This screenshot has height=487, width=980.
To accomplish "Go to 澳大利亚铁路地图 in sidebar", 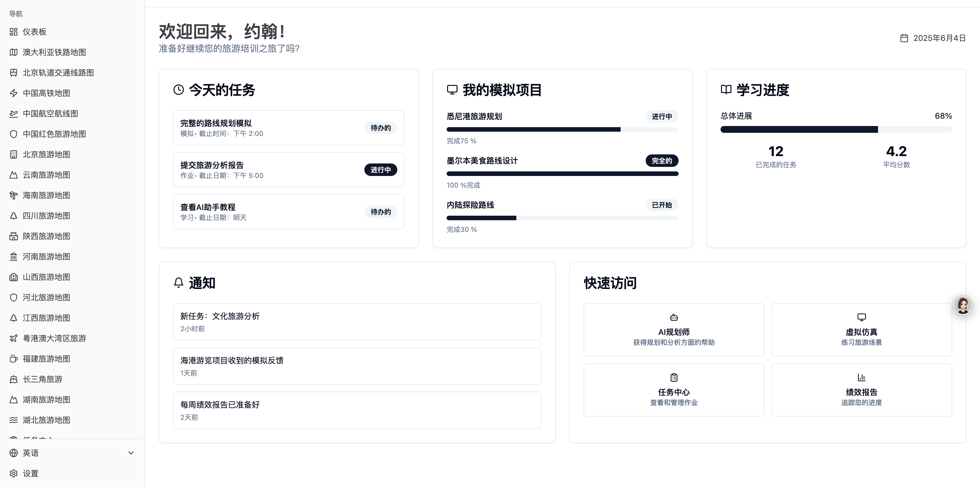I will (x=54, y=53).
